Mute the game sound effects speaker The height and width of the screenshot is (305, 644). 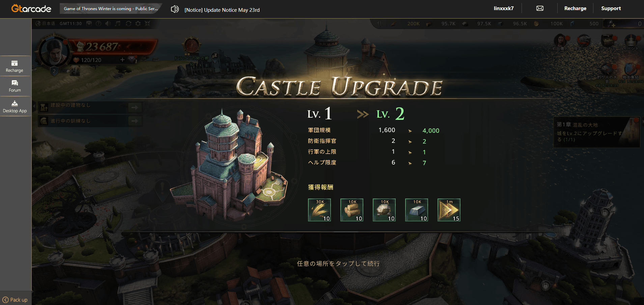coord(108,24)
